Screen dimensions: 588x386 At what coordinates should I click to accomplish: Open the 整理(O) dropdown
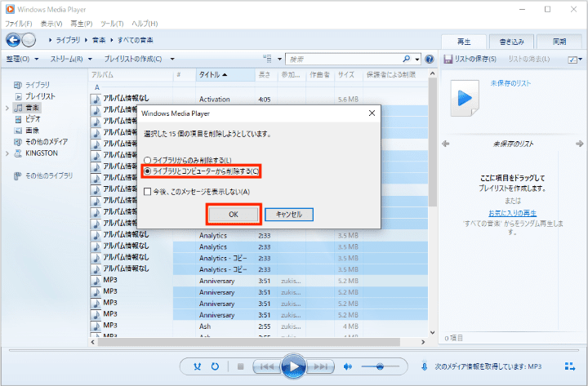22,59
